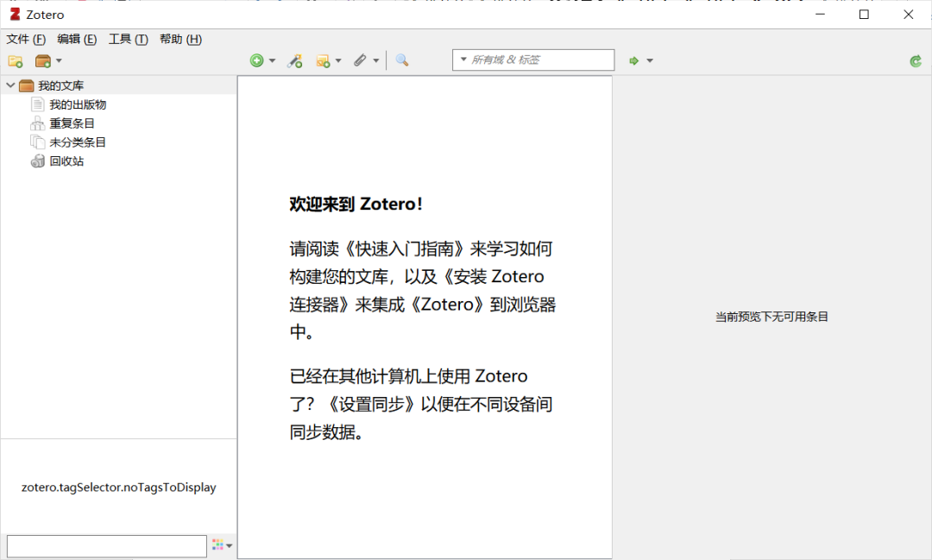
Task: Open the 回收站 trash
Action: (x=66, y=161)
